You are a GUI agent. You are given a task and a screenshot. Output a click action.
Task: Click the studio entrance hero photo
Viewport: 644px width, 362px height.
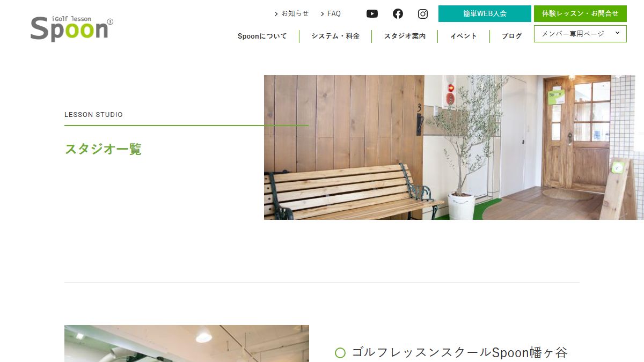tap(454, 147)
